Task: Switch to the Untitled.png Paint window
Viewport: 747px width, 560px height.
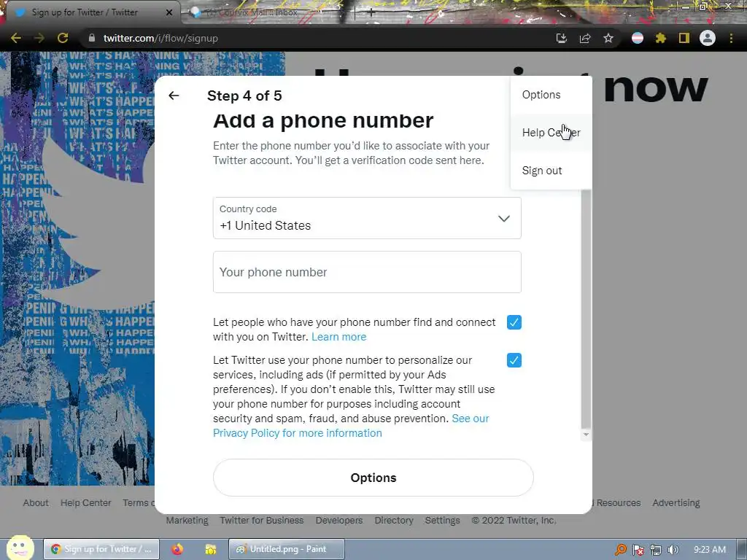Action: pos(286,549)
